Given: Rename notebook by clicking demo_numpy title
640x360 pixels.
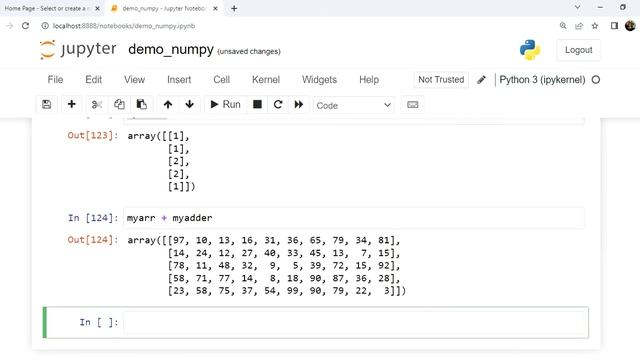Looking at the screenshot, I should 171,50.
